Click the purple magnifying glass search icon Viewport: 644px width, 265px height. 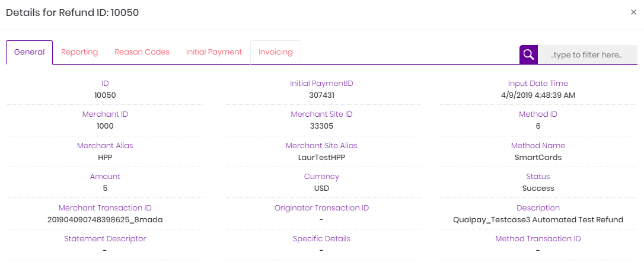click(528, 55)
